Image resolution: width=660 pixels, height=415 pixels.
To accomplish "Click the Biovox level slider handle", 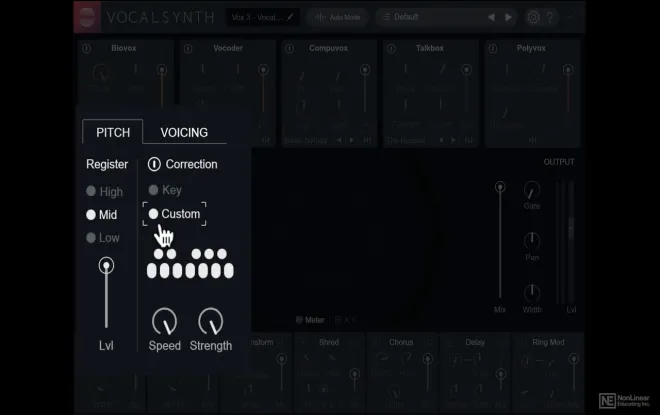I will point(162,69).
